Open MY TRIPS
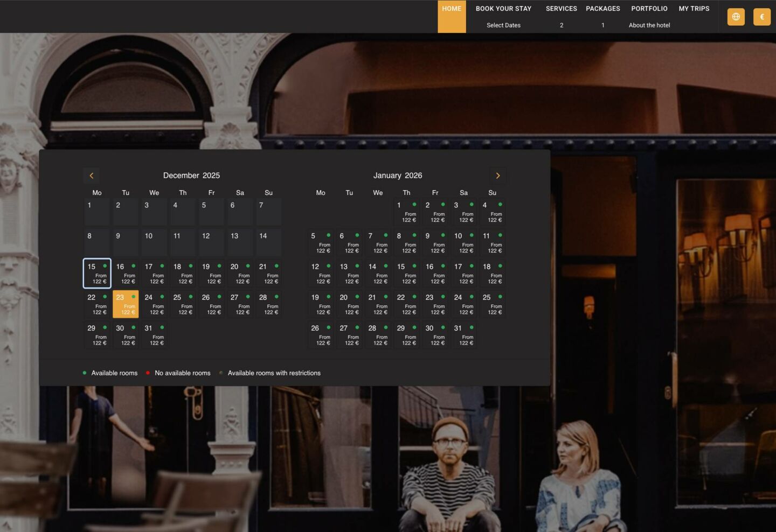776x532 pixels. [x=694, y=9]
